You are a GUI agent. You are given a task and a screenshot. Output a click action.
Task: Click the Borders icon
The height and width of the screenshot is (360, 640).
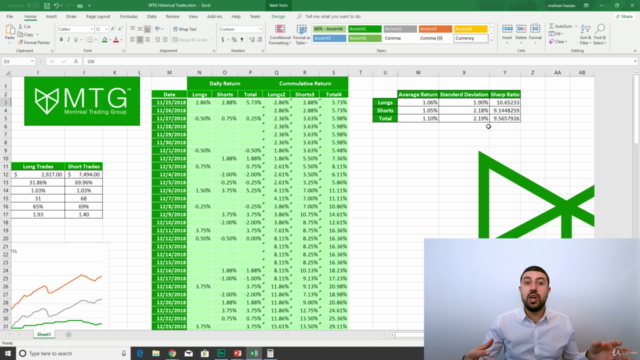click(x=89, y=40)
